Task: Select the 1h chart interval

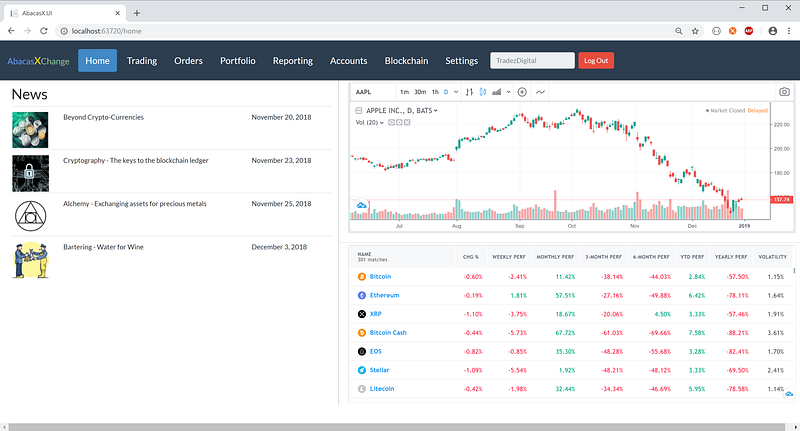Action: pyautogui.click(x=435, y=92)
